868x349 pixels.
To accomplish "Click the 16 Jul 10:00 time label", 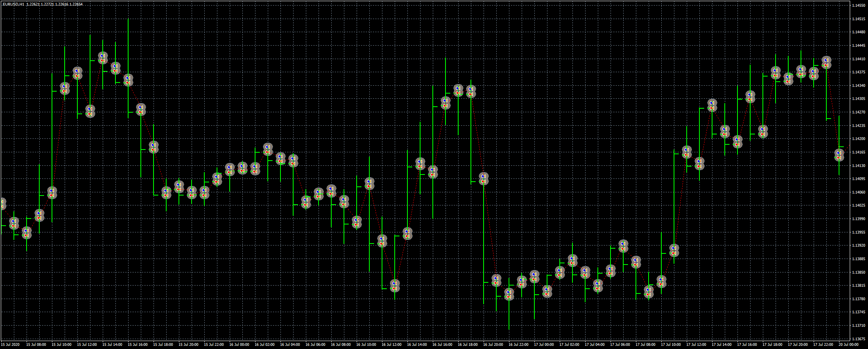I will (x=366, y=345).
